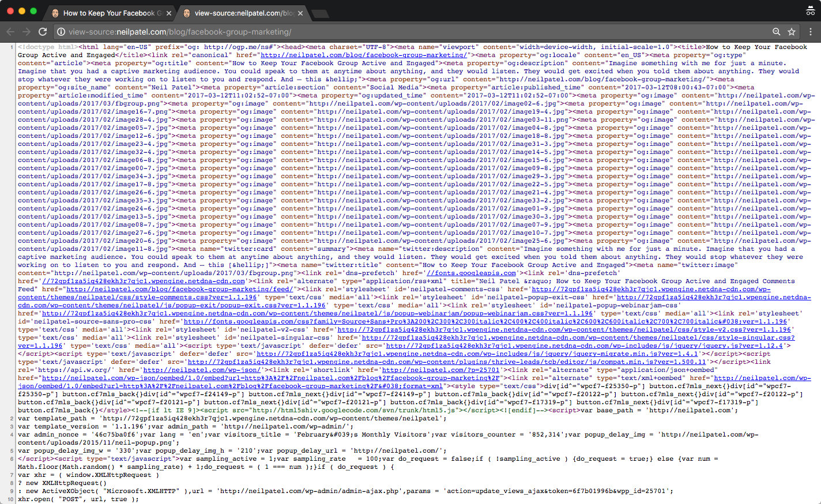Open the Chrome three-dot menu
Screen dimensions: 821x504
point(810,32)
